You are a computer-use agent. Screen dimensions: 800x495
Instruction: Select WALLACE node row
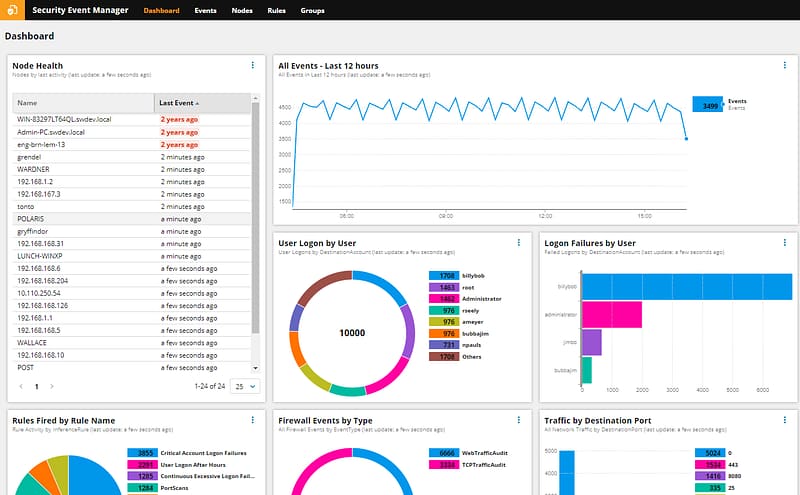[132, 343]
